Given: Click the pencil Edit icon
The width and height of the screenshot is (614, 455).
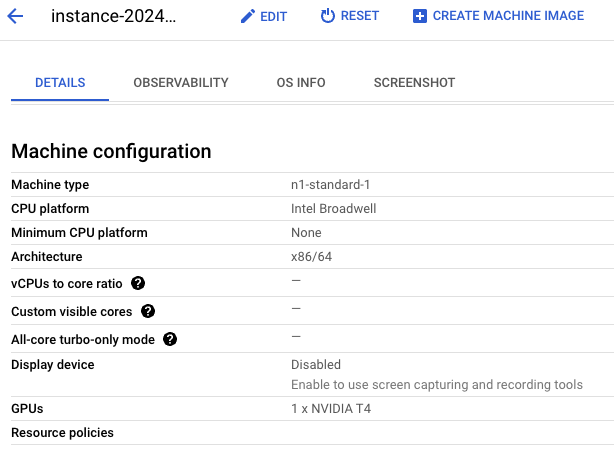Looking at the screenshot, I should [247, 16].
